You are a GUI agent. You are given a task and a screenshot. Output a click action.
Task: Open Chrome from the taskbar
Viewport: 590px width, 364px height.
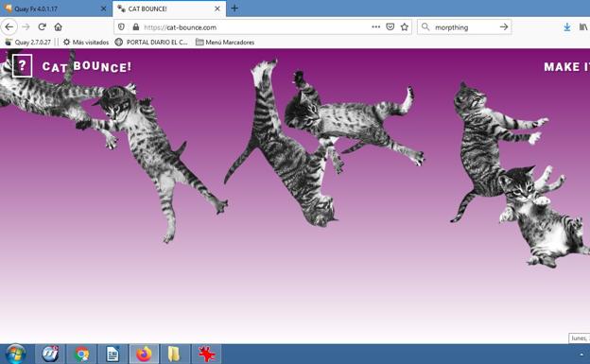coord(82,355)
